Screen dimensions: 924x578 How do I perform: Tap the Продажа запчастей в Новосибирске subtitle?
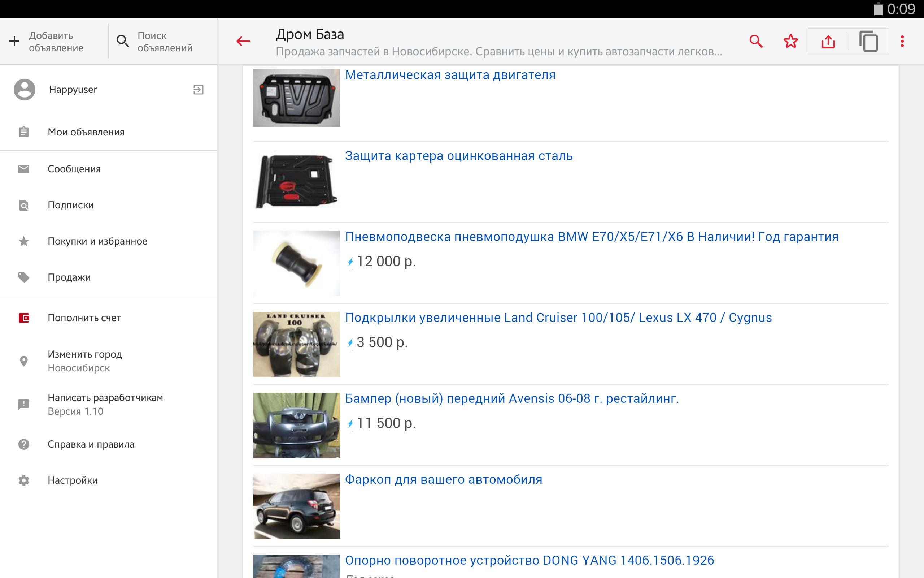click(499, 52)
